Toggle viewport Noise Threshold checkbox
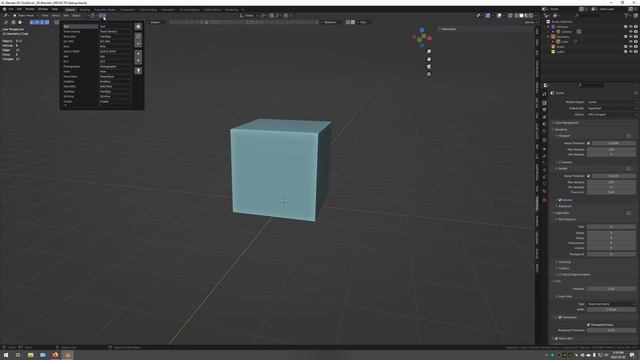Viewport: 640px width, 360px height. [x=589, y=143]
